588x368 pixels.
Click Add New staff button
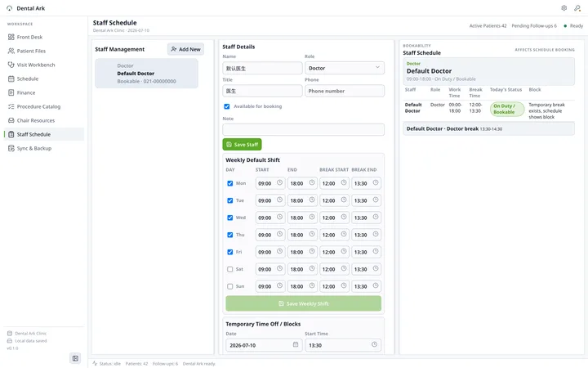click(185, 49)
